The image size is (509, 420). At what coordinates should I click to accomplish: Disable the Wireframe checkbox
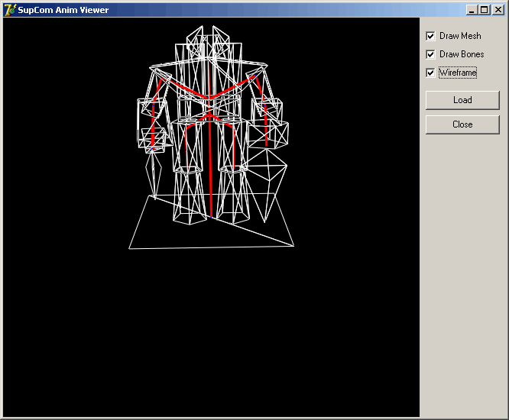[x=430, y=73]
